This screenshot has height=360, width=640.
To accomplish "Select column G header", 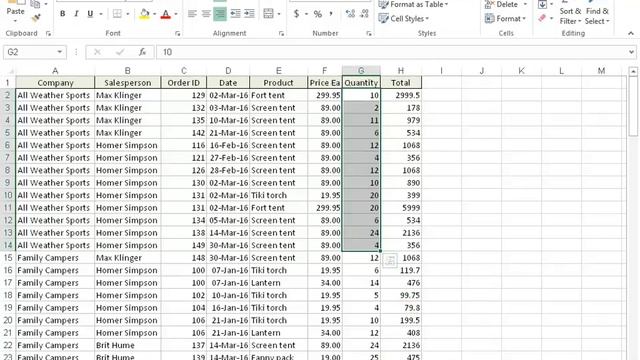I will click(x=361, y=71).
